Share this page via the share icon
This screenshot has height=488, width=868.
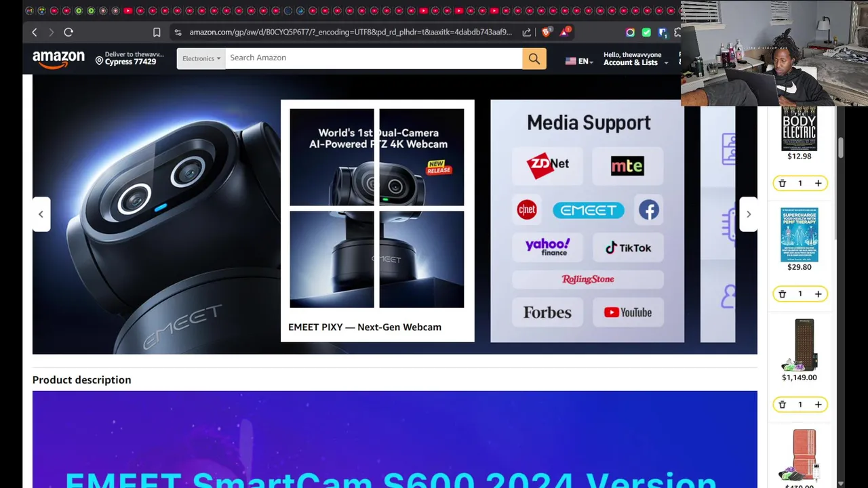click(x=526, y=32)
